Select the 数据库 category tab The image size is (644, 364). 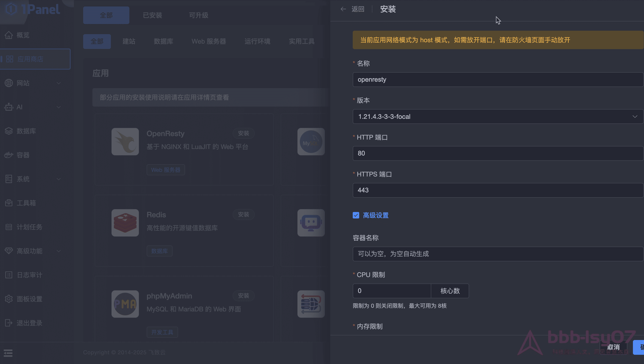pos(164,42)
